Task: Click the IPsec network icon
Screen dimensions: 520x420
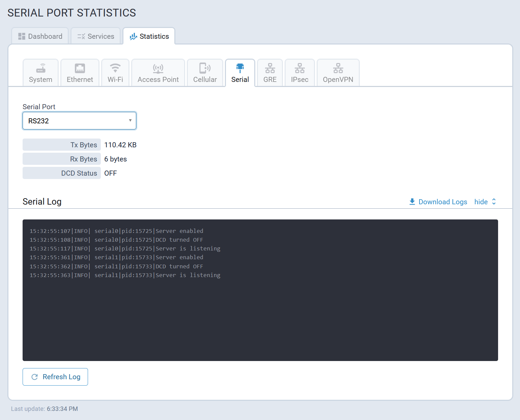Action: click(x=299, y=68)
